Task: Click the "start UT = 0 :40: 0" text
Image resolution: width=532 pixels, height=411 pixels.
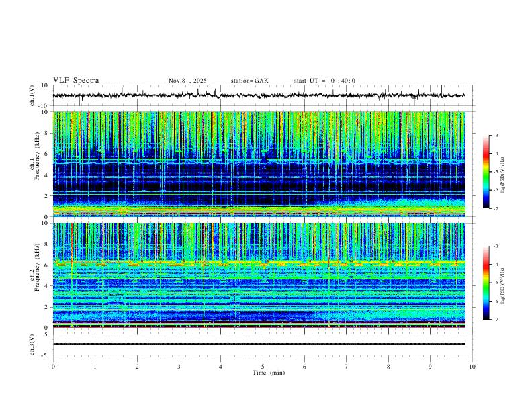Action: coord(324,81)
